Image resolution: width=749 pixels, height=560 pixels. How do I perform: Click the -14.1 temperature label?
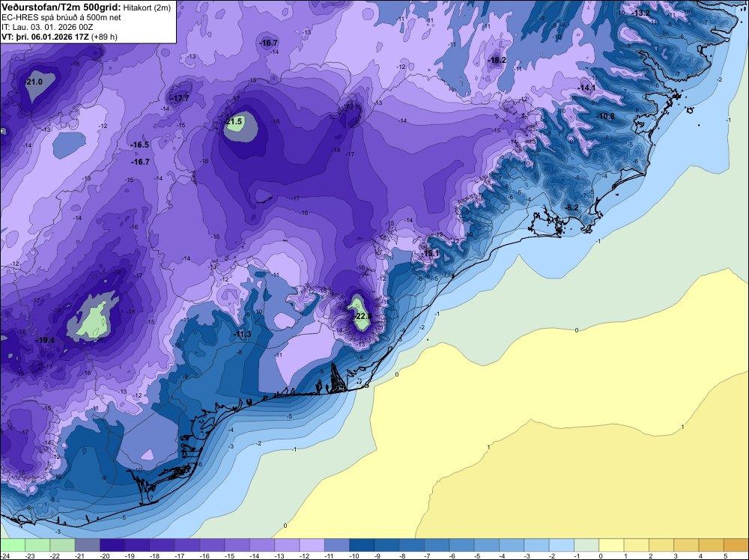tap(586, 88)
